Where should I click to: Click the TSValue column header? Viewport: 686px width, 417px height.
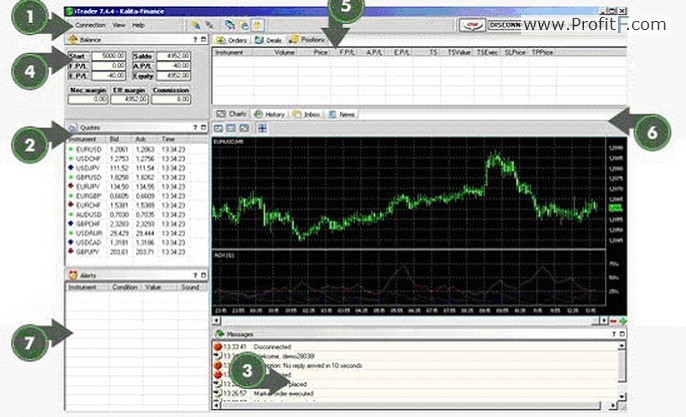point(458,52)
